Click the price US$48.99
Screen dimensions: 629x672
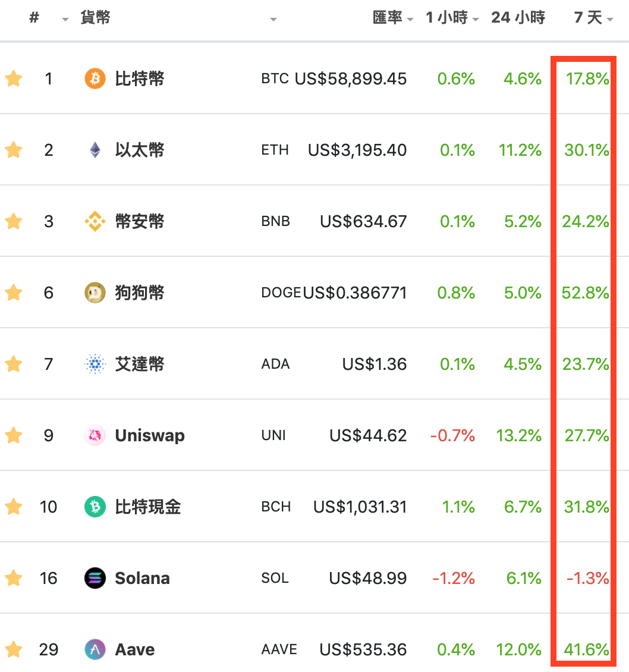[x=368, y=579]
